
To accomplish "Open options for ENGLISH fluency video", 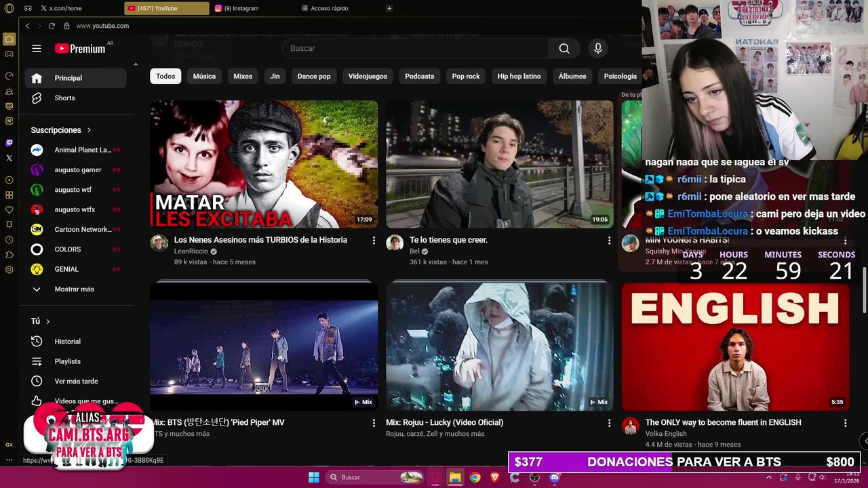I will click(x=845, y=423).
